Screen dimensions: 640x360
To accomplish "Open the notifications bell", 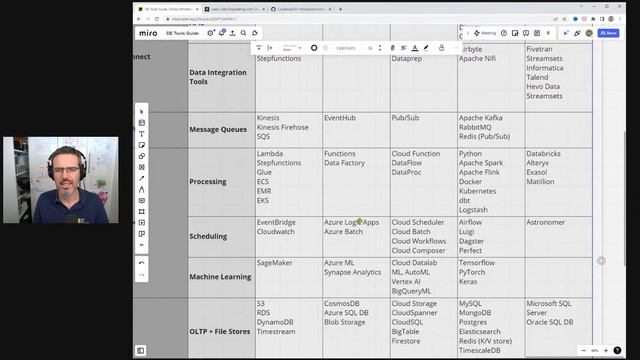I will (222, 33).
